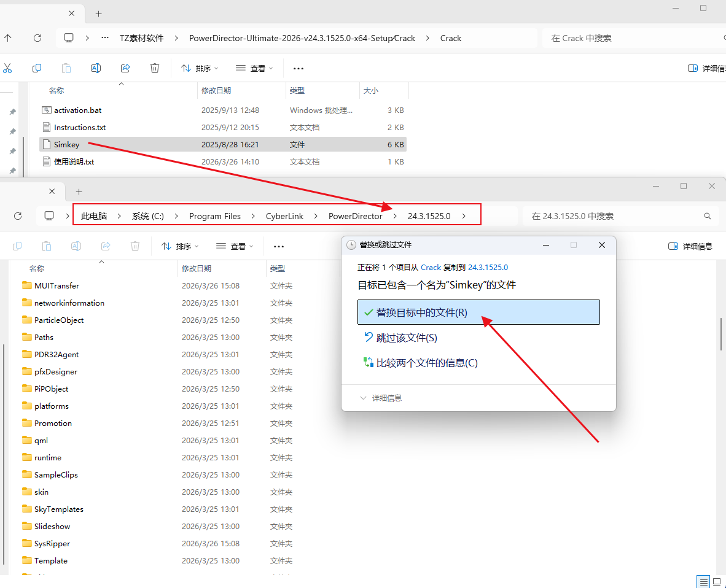726x588 pixels.
Task: Close the 替换或跳过文件 dialog
Action: coord(601,245)
